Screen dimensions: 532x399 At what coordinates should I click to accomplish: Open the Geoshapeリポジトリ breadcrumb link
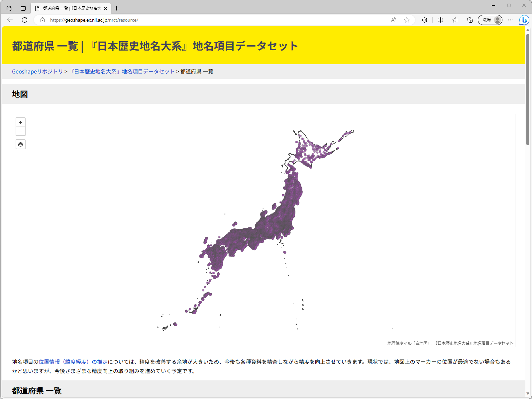[37, 71]
